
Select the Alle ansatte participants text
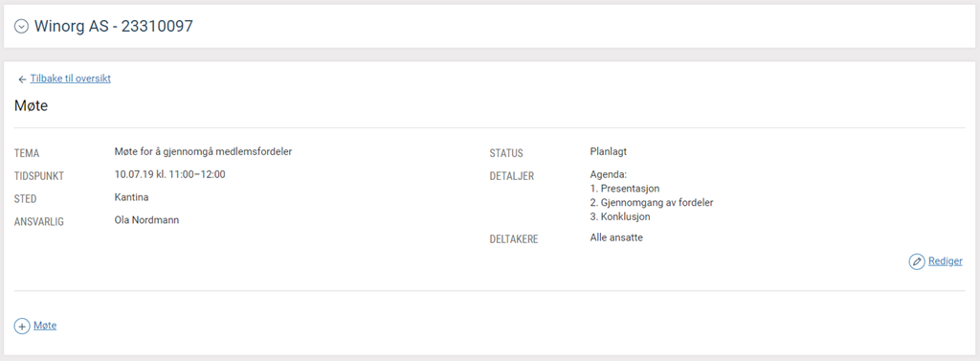(x=616, y=237)
